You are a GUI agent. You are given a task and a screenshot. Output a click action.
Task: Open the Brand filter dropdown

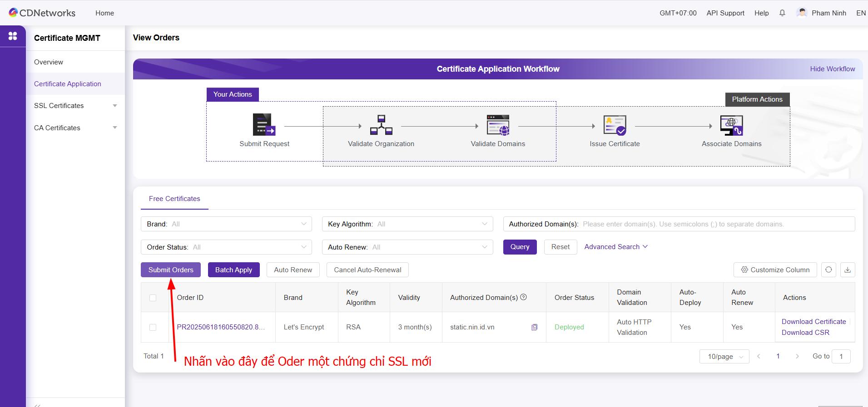(226, 224)
